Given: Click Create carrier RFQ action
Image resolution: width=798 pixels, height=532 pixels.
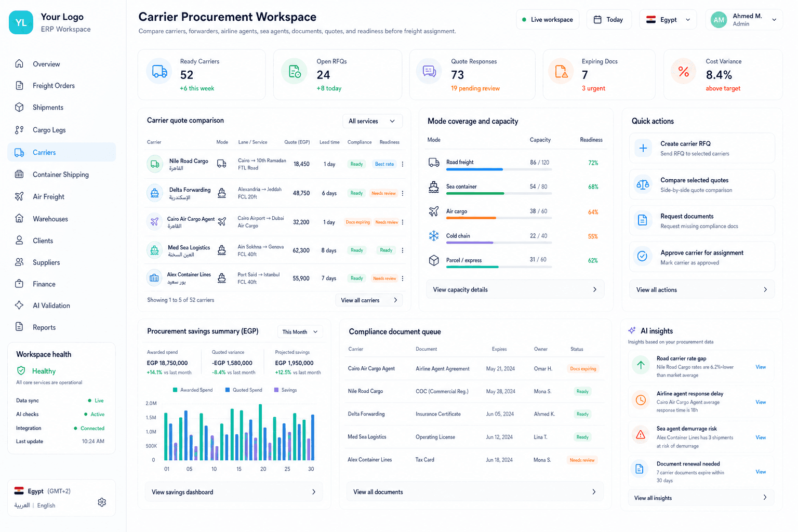Looking at the screenshot, I should click(702, 148).
